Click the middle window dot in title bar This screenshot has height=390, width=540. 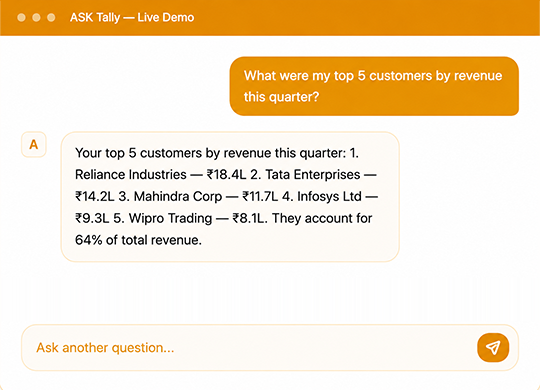click(x=36, y=18)
